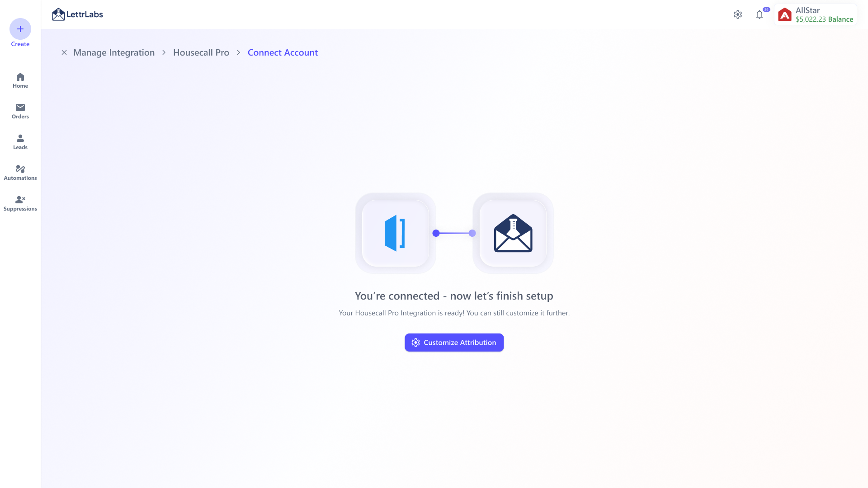Click the Customize Attribution button

(454, 343)
